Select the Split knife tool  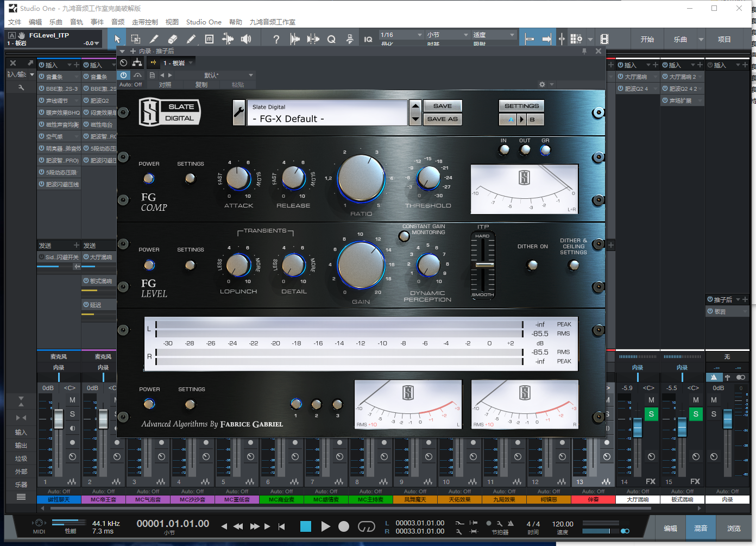[x=154, y=39]
